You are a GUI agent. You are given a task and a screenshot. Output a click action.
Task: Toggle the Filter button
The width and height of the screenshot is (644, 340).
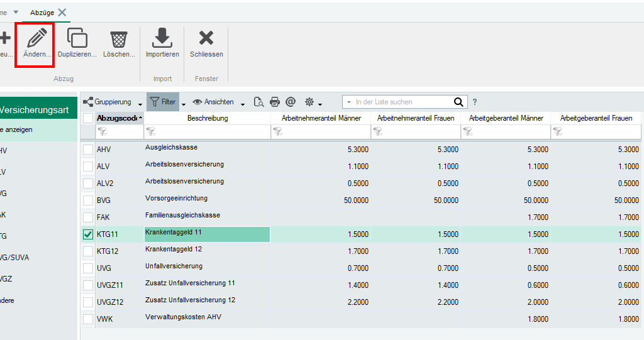click(x=163, y=102)
